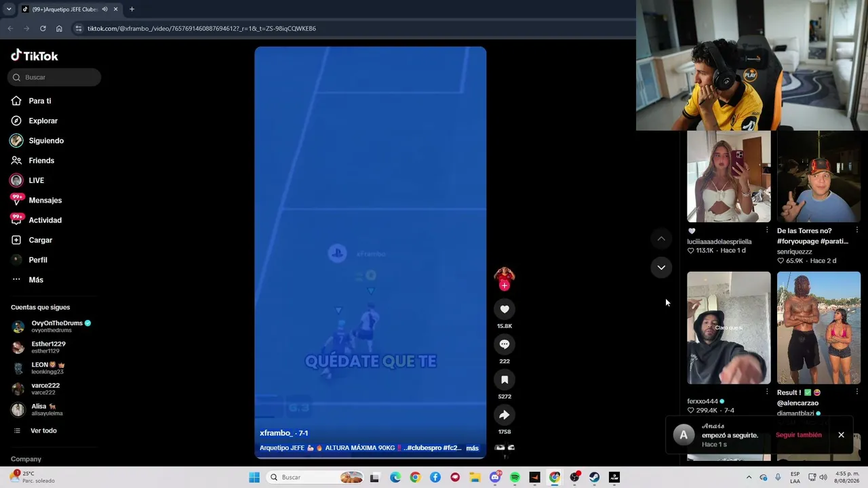Open Company footer link in sidebar
Screen dimensions: 868x488
(x=26, y=459)
